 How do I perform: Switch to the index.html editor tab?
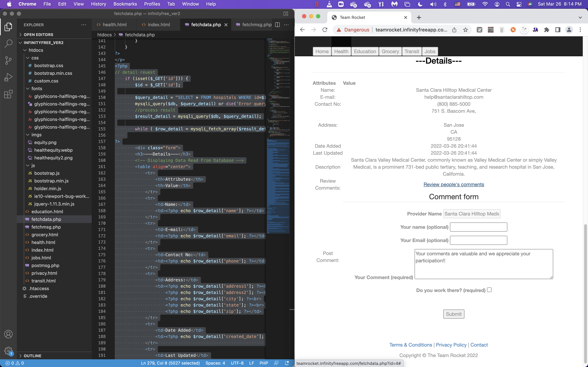click(159, 24)
